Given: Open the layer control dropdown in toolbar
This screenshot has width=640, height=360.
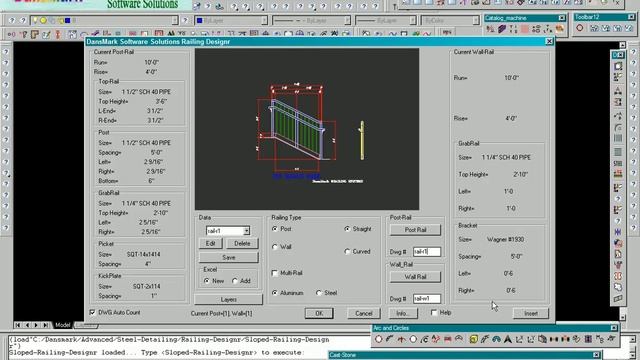Looking at the screenshot, I should point(175,20).
